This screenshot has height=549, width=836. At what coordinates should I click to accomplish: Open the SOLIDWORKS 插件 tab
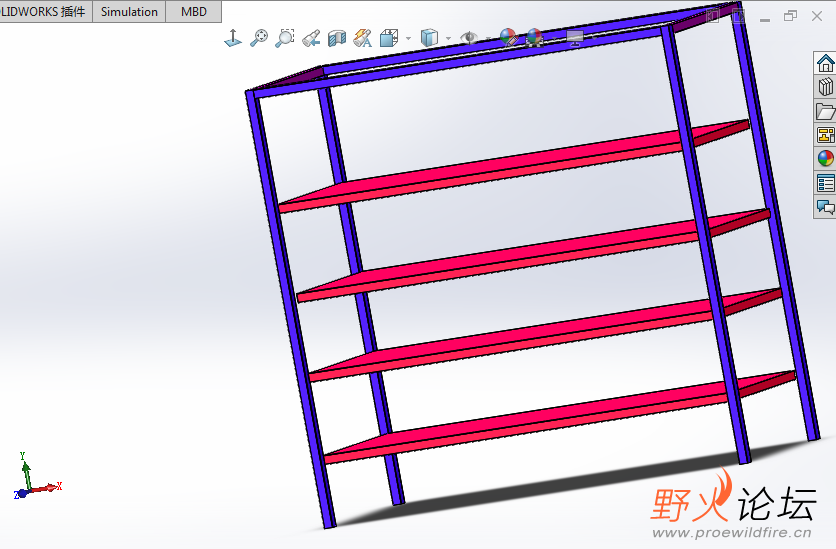[x=46, y=12]
